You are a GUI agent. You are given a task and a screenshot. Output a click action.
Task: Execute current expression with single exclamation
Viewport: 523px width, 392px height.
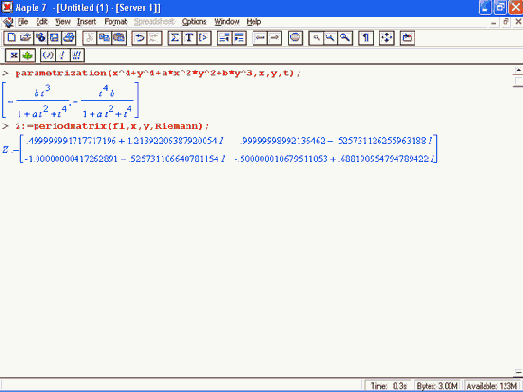pos(62,55)
